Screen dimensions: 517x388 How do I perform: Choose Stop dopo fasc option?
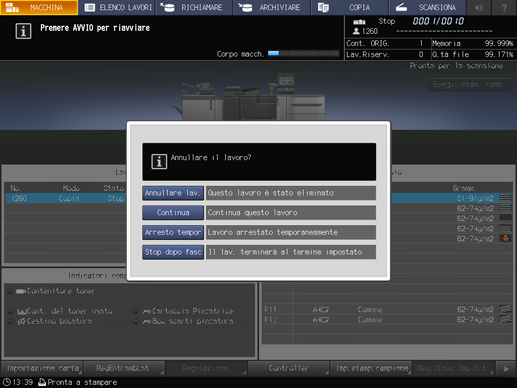point(173,252)
